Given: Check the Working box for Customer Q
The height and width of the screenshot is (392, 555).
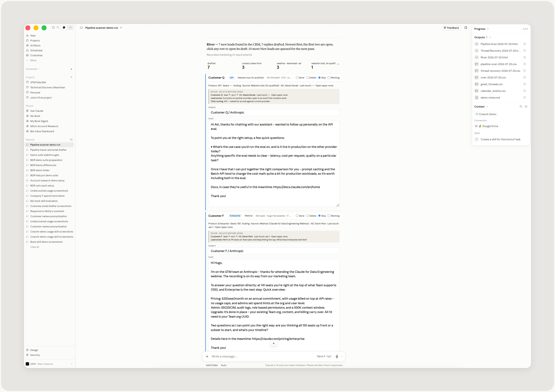Looking at the screenshot, I should 329,78.
